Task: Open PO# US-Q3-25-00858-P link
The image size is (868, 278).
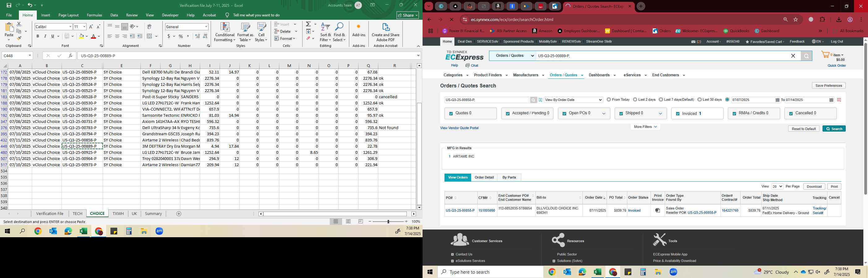Action: tap(460, 211)
